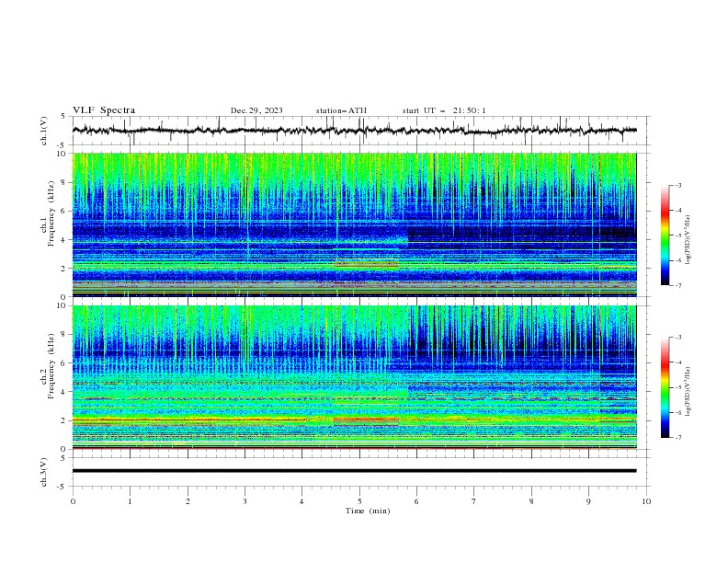728x563 pixels.
Task: Click the time axis tick label "7"
Action: click(474, 501)
